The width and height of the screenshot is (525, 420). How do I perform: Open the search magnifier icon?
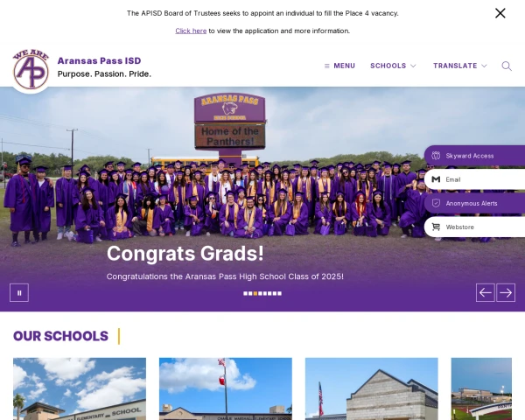[x=507, y=66]
